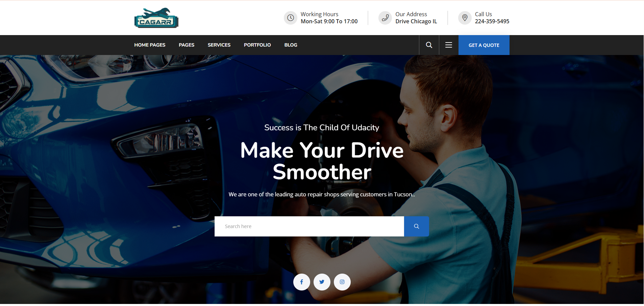The height and width of the screenshot is (306, 644).
Task: Open the Portfolio menu item
Action: point(257,45)
